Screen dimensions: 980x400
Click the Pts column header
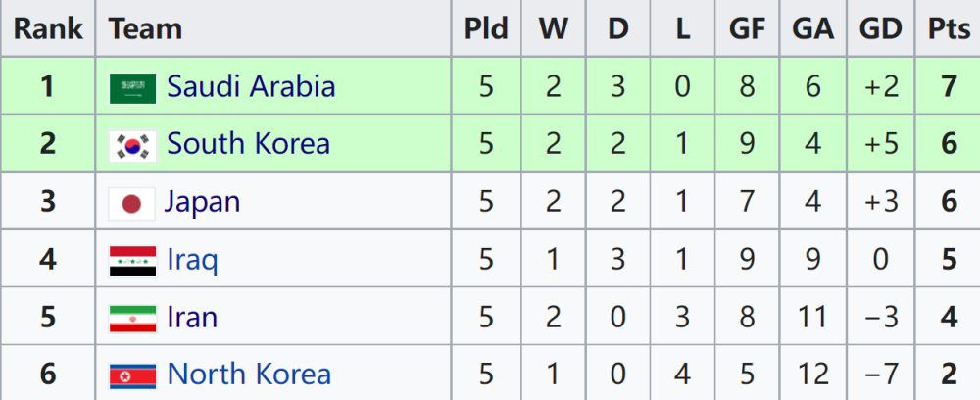(x=948, y=28)
